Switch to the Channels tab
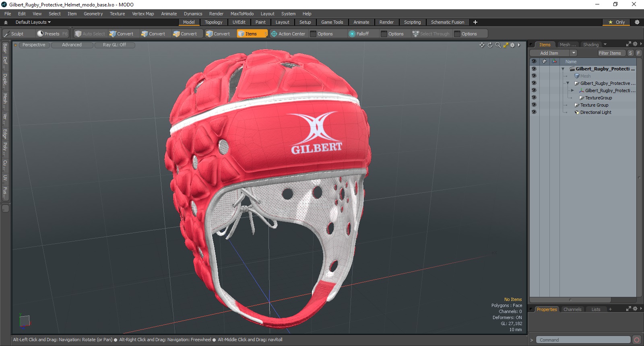644x346 pixels. [x=572, y=309]
